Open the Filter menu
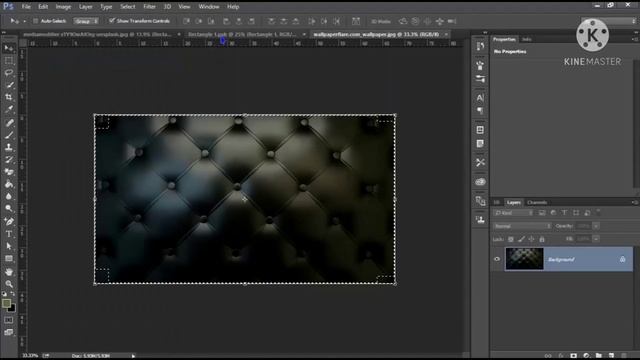This screenshot has height=360, width=640. 149,7
